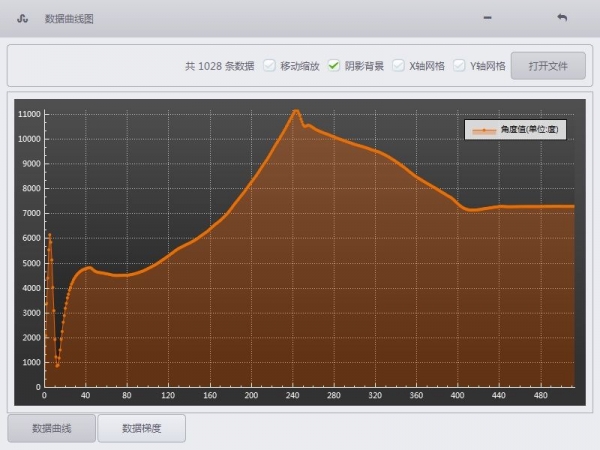
Task: Toggle the X轴网格 checkbox
Action: pos(398,66)
